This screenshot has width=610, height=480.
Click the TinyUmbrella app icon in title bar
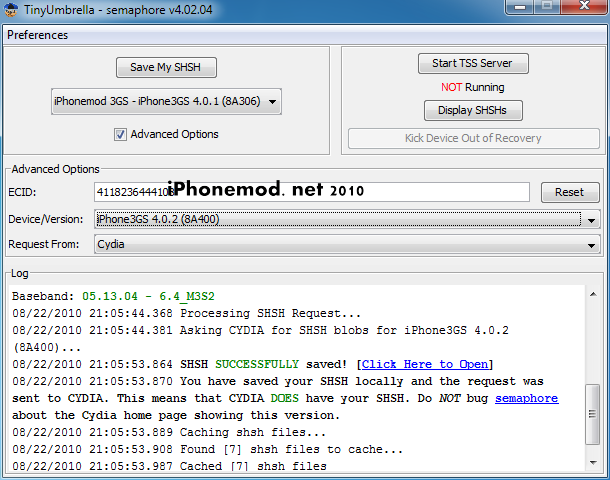click(x=11, y=9)
